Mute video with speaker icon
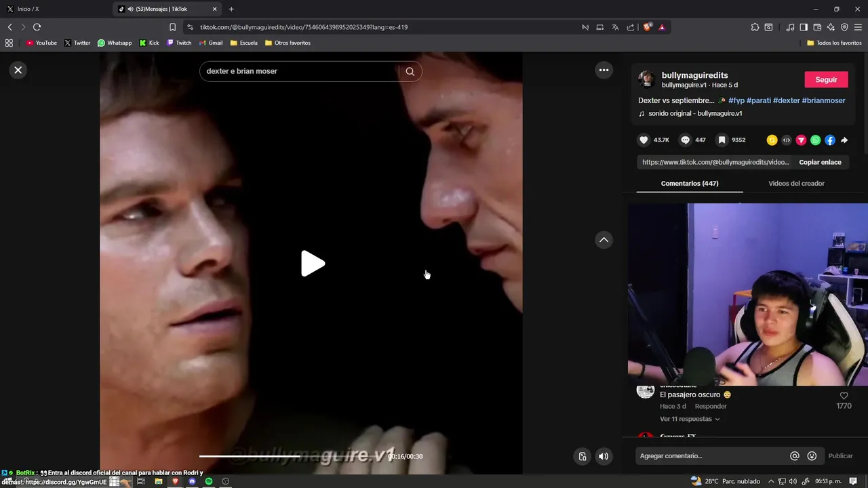The width and height of the screenshot is (868, 488). tap(603, 456)
